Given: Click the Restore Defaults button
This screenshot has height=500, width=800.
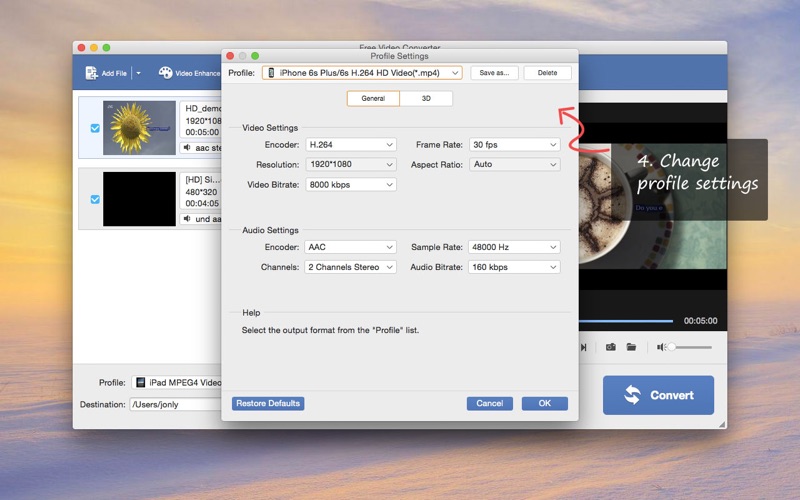Looking at the screenshot, I should point(267,403).
